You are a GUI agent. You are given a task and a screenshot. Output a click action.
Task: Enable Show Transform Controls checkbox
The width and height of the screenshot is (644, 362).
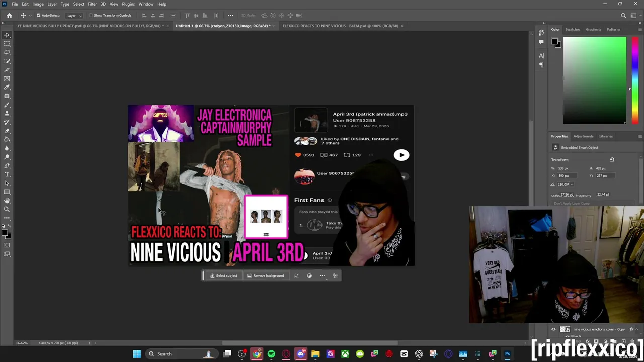[91, 15]
